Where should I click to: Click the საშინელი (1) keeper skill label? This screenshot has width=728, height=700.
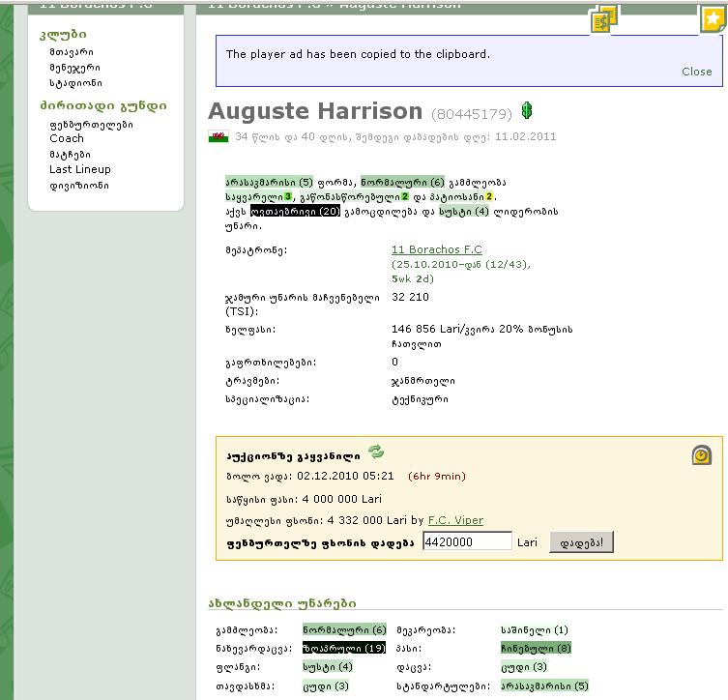pos(535,630)
